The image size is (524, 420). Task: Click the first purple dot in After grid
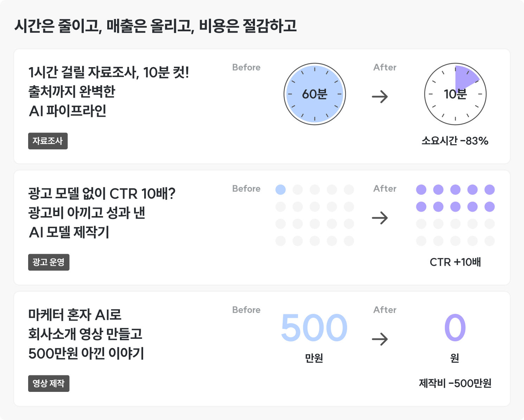[421, 190]
